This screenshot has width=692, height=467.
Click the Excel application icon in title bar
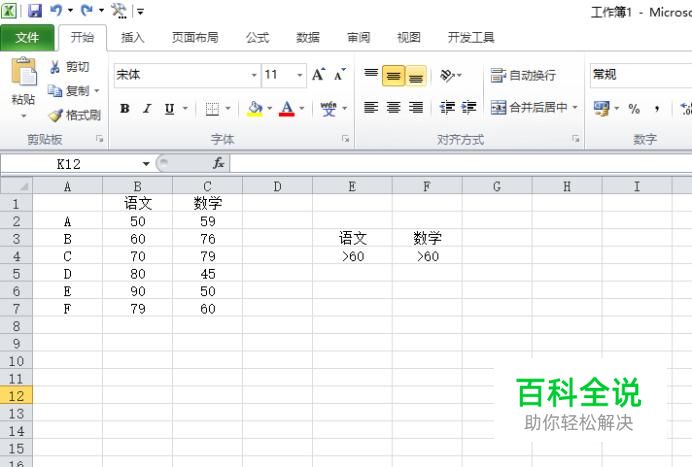click(x=9, y=10)
